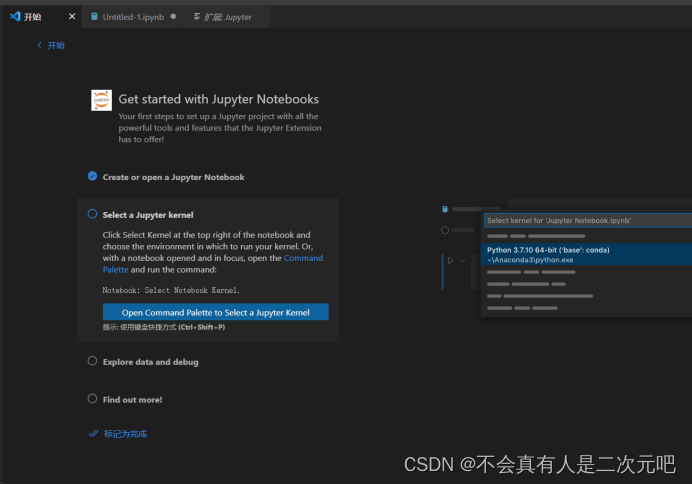
Task: Close the 开始 tab
Action: click(72, 17)
